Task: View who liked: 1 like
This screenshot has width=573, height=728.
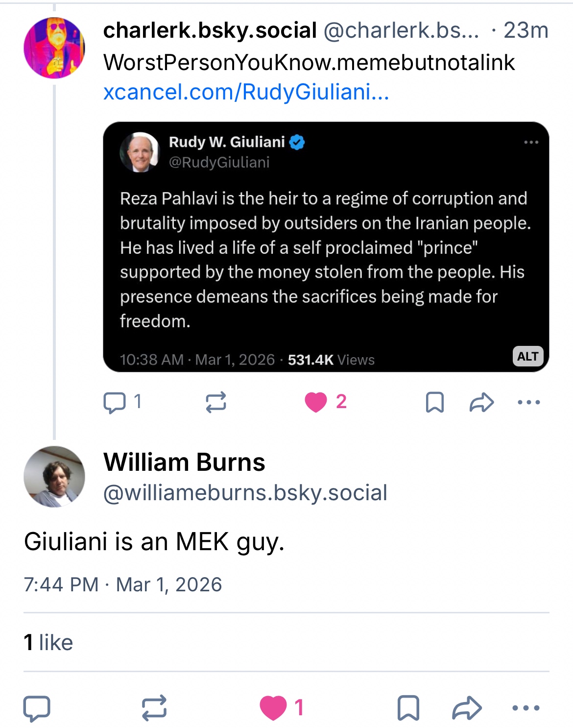Action: point(48,642)
